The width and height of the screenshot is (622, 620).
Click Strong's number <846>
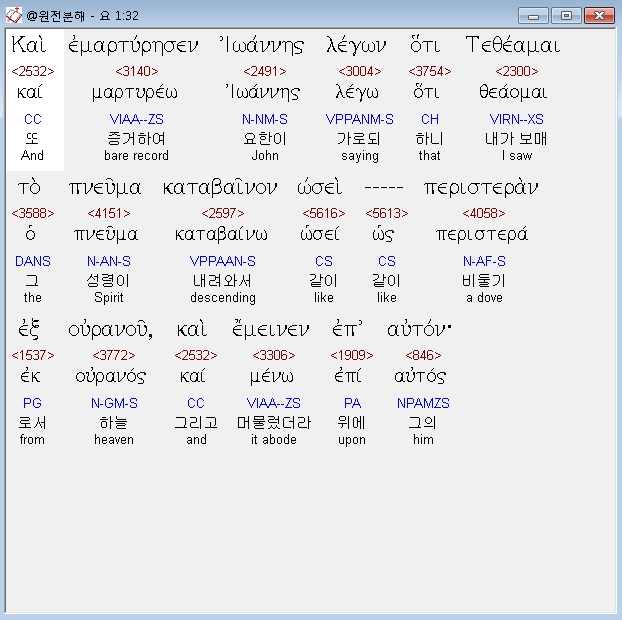tap(423, 355)
